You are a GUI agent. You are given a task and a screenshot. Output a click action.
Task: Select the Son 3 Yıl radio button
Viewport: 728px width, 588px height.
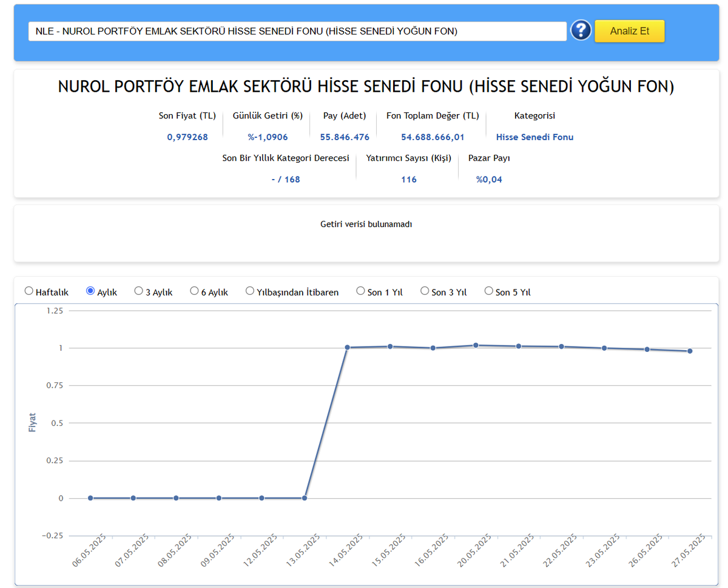[x=425, y=291]
